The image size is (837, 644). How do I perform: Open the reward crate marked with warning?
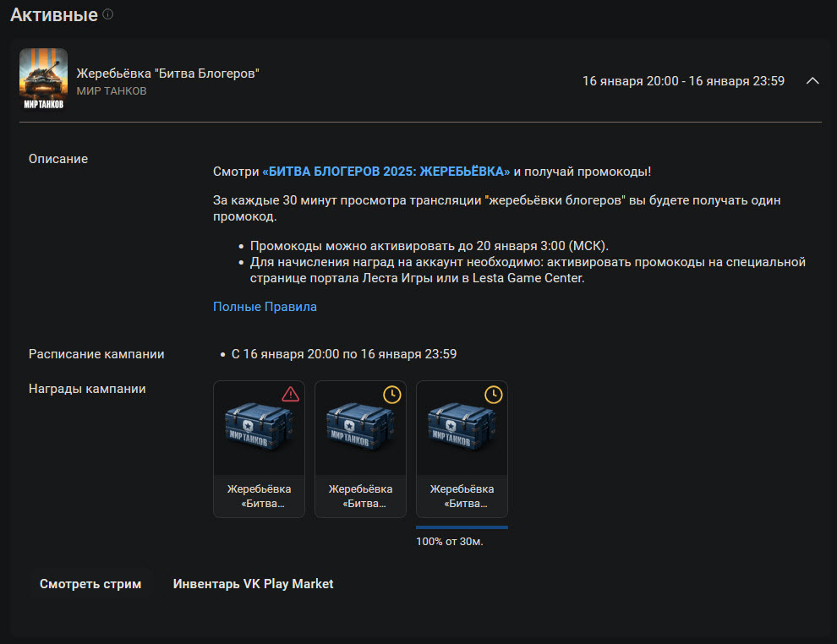259,429
